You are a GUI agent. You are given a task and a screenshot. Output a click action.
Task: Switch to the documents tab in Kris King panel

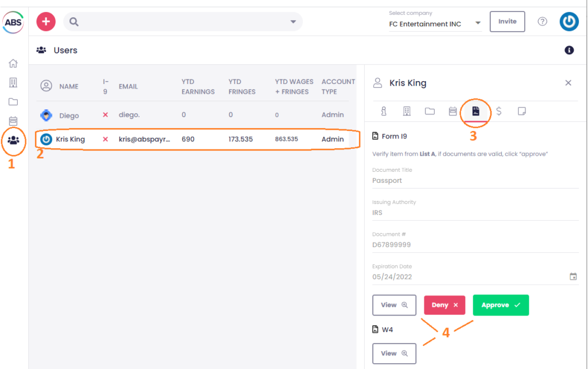(x=475, y=112)
